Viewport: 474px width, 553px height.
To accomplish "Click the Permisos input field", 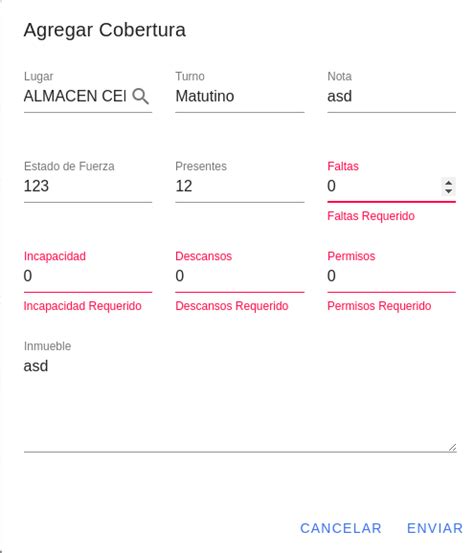I will coord(391,276).
